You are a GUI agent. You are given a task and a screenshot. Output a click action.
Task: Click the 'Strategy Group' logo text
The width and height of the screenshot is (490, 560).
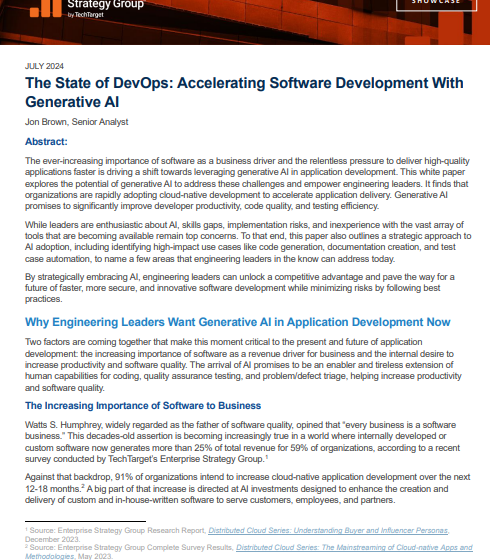click(x=106, y=4)
